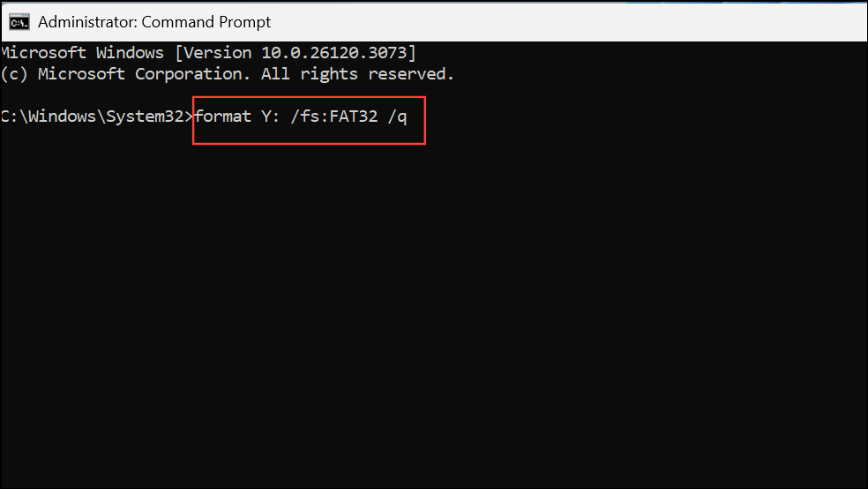Click the "[Version" word in the banner
Screen dimensions: 868x489
[213, 53]
